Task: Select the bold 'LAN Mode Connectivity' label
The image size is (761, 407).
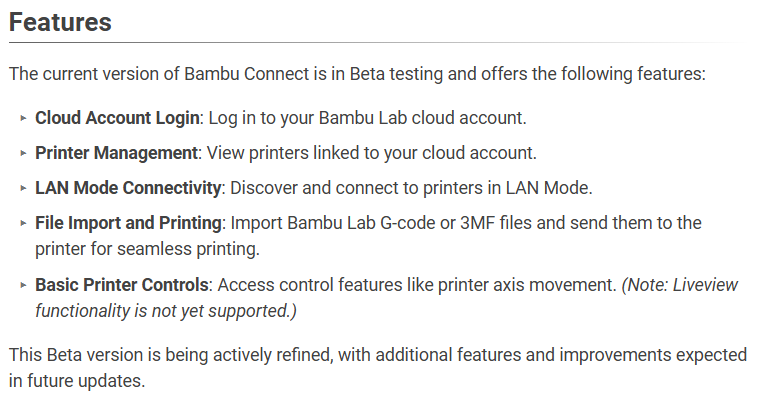Action: pyautogui.click(x=128, y=188)
